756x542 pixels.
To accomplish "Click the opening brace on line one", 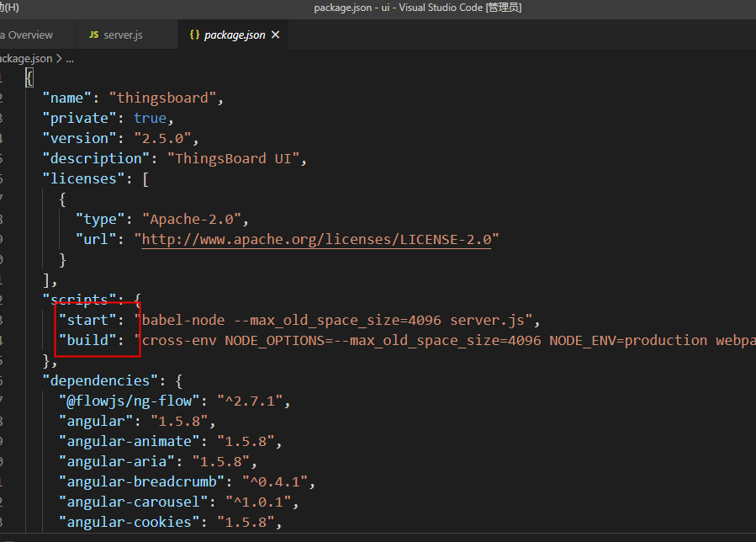I will click(x=29, y=77).
